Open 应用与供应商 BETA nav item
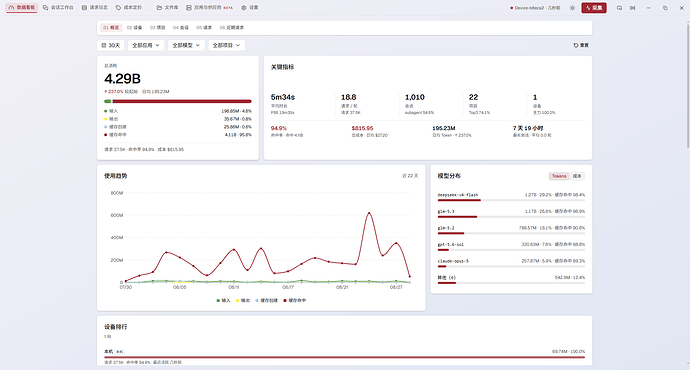Image resolution: width=690 pixels, height=370 pixels. [x=209, y=7]
